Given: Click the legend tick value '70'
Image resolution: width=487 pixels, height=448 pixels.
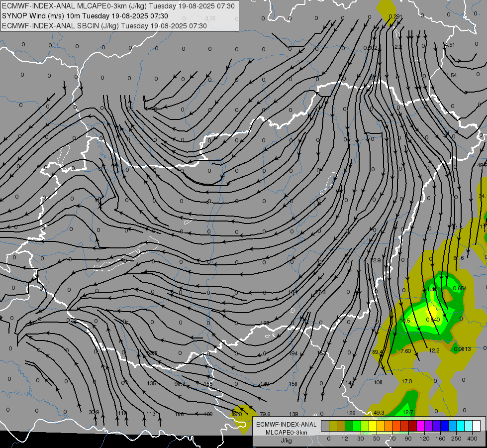Looking at the screenshot, I should pos(392,439).
